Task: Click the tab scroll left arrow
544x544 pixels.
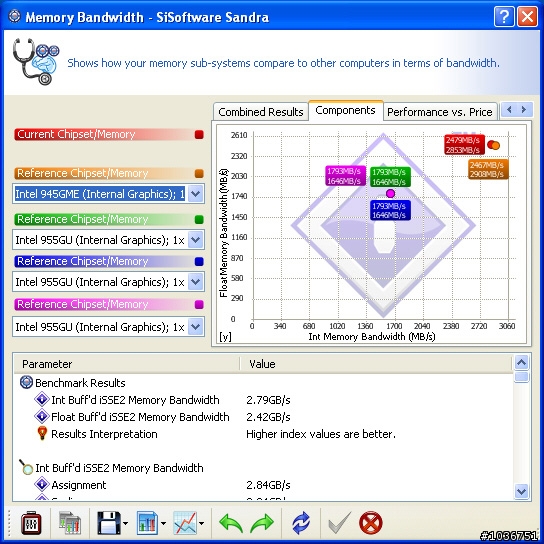Action: (509, 110)
